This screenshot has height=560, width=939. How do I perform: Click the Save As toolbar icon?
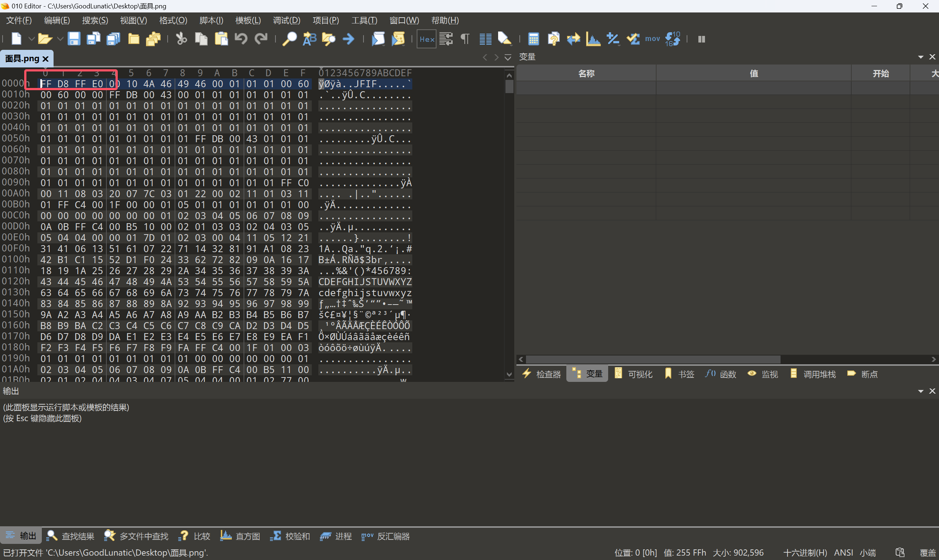click(x=94, y=39)
